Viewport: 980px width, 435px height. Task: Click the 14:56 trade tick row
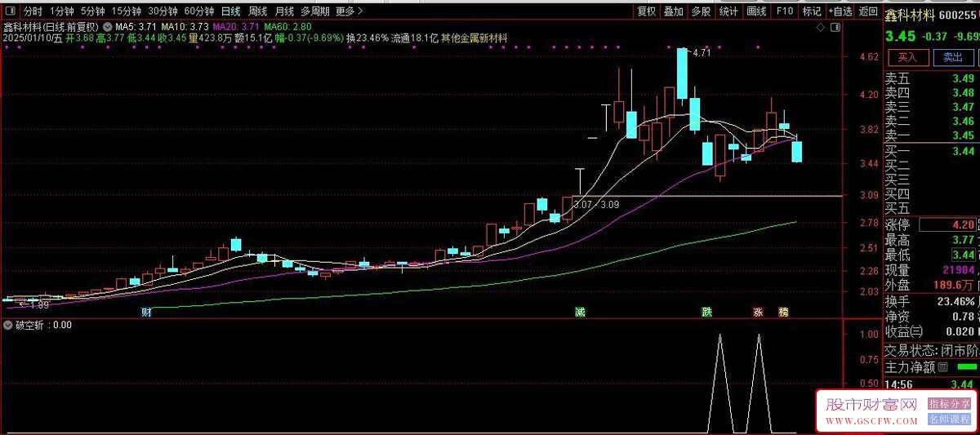pyautogui.click(x=930, y=384)
